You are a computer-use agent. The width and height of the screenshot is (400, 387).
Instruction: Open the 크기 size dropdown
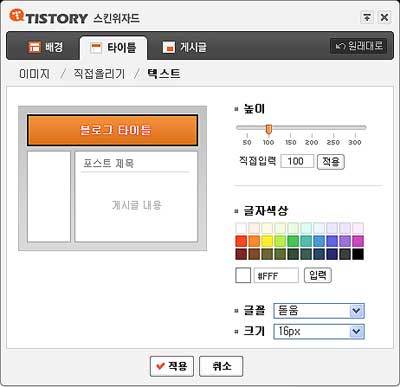(319, 332)
